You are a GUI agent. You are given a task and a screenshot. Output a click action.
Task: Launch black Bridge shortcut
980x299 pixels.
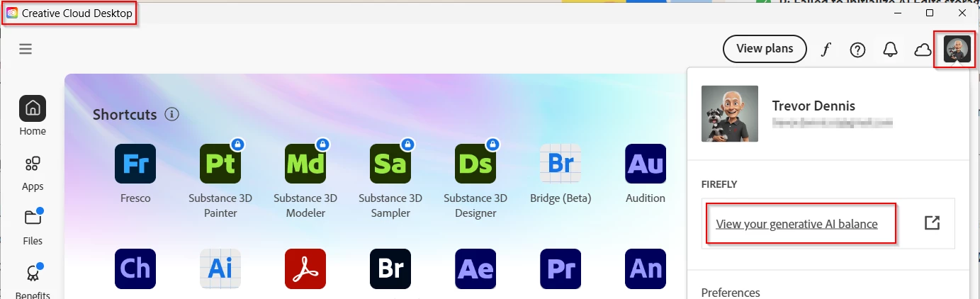[390, 269]
